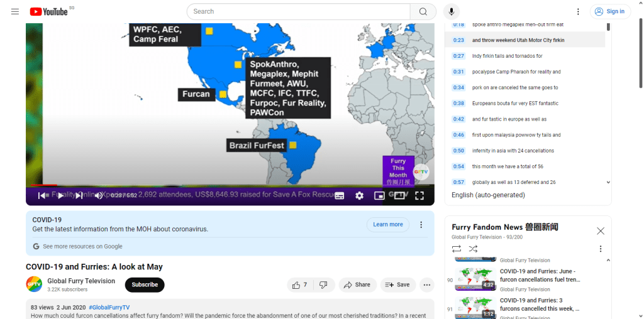This screenshot has width=644, height=319.
Task: Toggle subtitles on the video player
Action: [x=339, y=195]
